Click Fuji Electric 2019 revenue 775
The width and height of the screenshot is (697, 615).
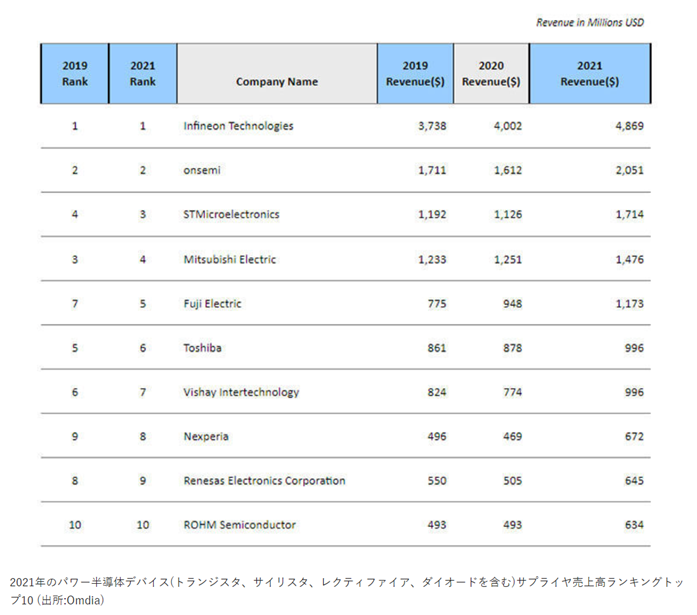pos(437,304)
